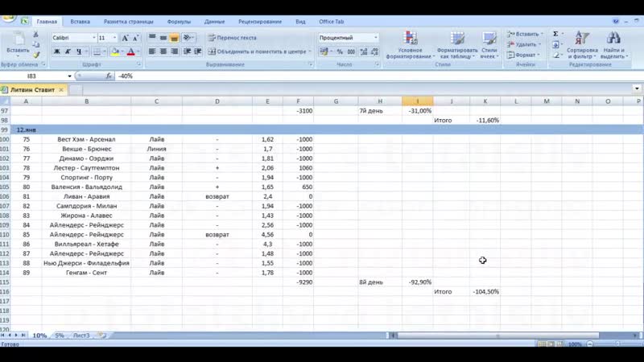This screenshot has width=644, height=362.
Task: Click the Paste (Вставить) clipboard icon
Action: (x=17, y=39)
